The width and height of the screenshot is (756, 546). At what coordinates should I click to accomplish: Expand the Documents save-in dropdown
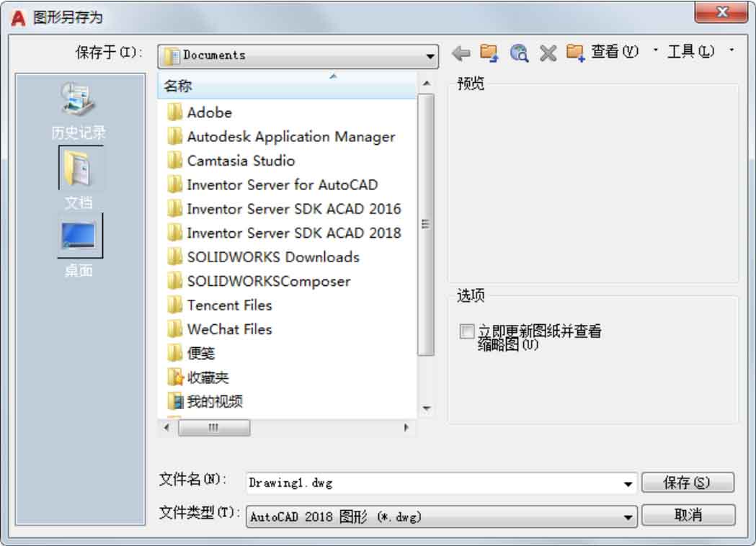click(430, 56)
